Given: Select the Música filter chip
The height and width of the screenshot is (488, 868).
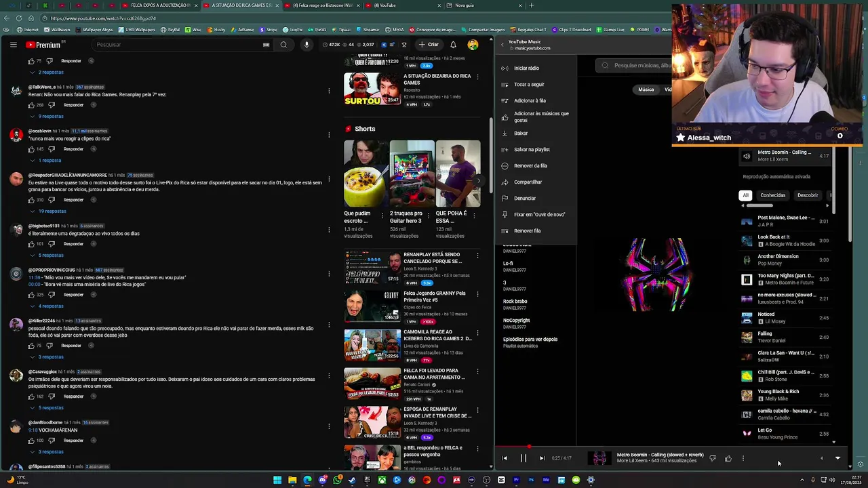Looking at the screenshot, I should (646, 89).
